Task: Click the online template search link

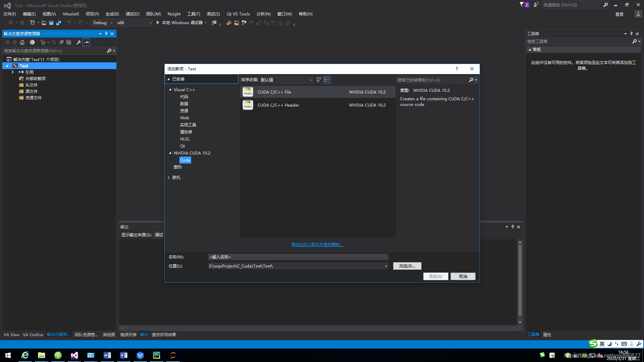Action: click(317, 245)
